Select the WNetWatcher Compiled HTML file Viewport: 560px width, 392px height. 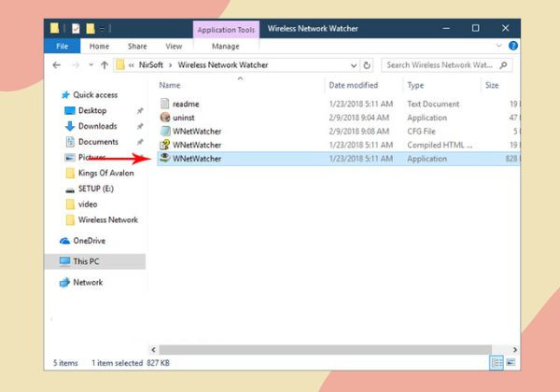[338, 145]
